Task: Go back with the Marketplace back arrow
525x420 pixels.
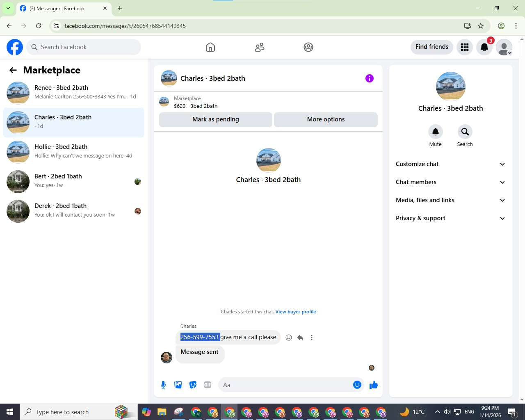Action: (13, 70)
